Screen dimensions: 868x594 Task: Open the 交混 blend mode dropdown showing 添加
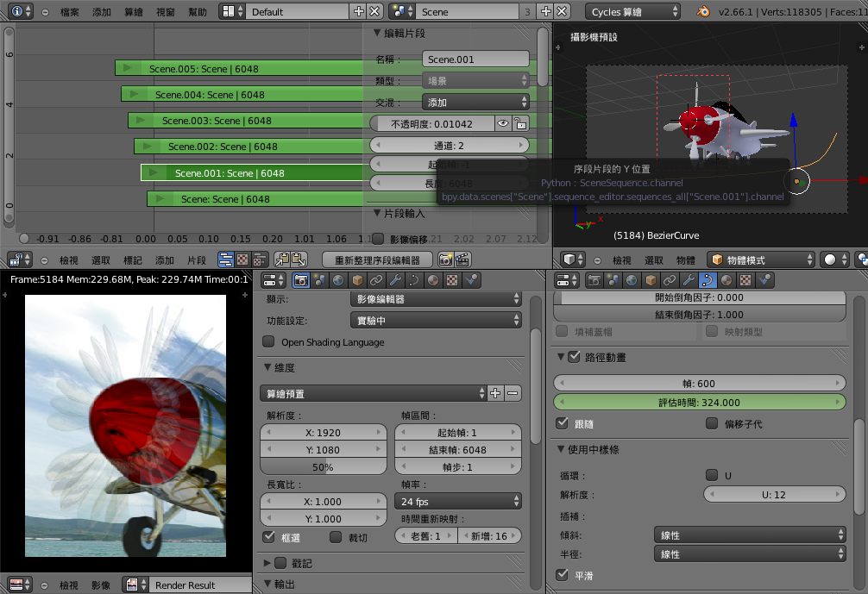click(475, 103)
